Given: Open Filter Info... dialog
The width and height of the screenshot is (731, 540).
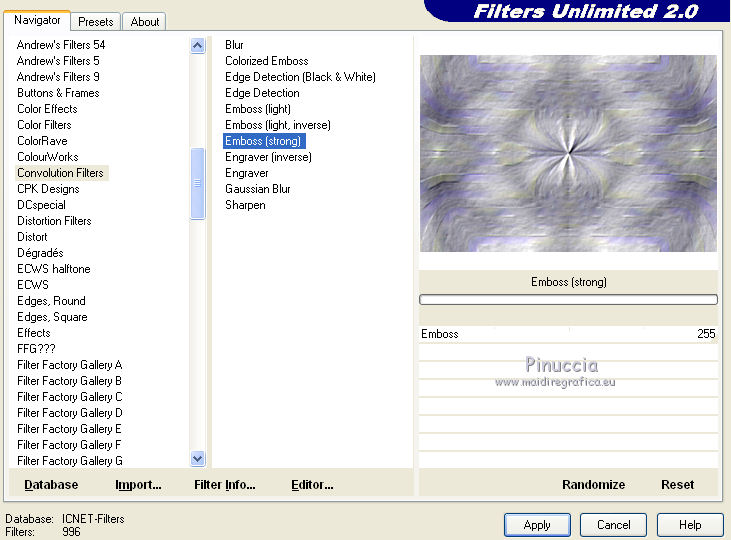Looking at the screenshot, I should 225,485.
